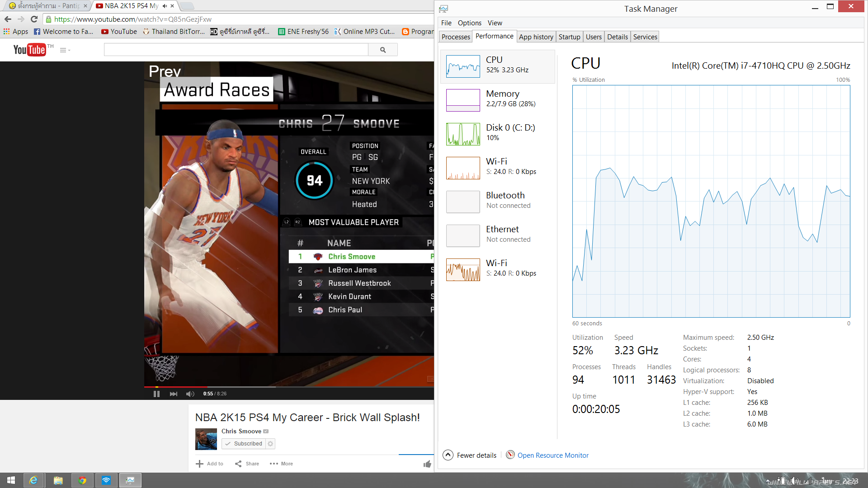Switch to the Startup tab

pyautogui.click(x=569, y=37)
